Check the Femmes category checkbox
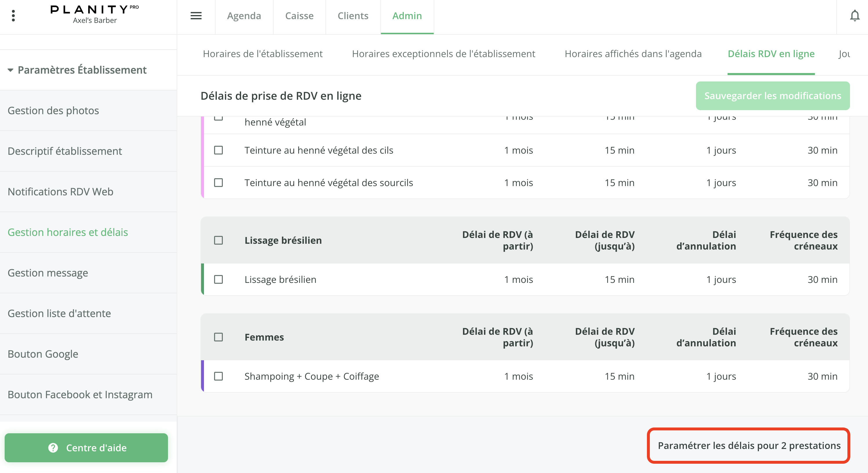The height and width of the screenshot is (473, 868). [x=218, y=337]
